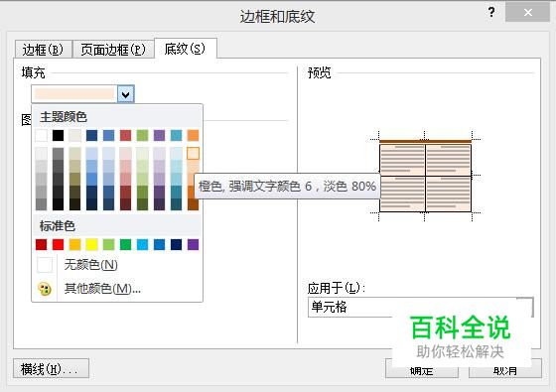This screenshot has width=556, height=392.
Task: Click the help question mark icon
Action: 491,12
